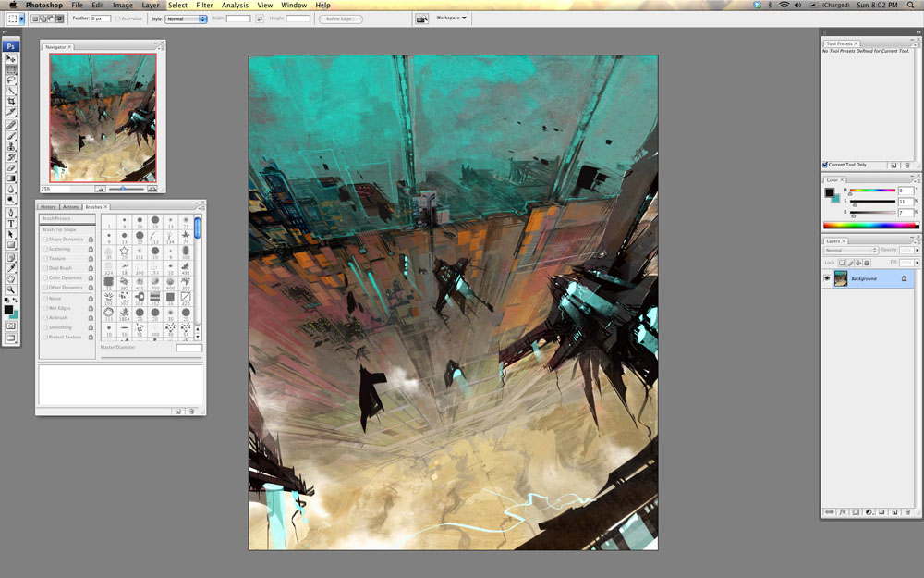Screen dimensions: 924x578
Task: Select the Blur tool
Action: click(10, 189)
